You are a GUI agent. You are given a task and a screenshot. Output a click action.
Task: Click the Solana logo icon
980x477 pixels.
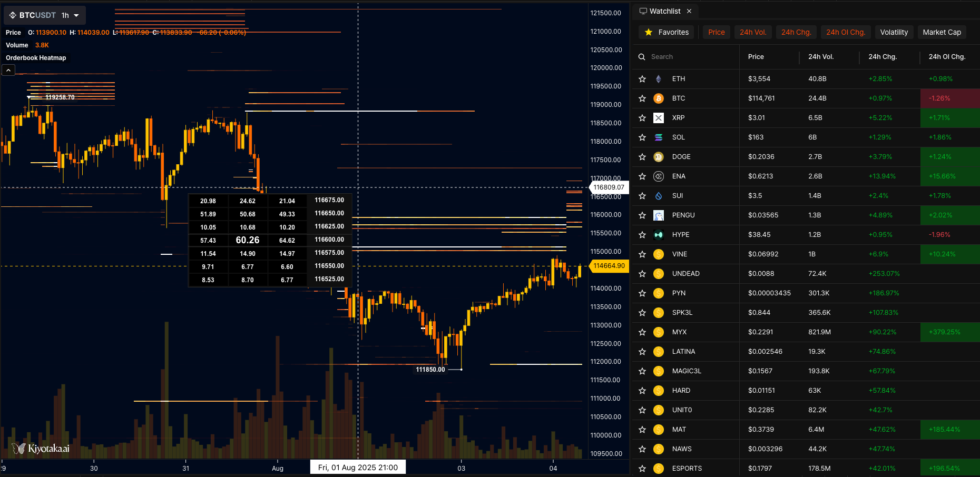(658, 137)
